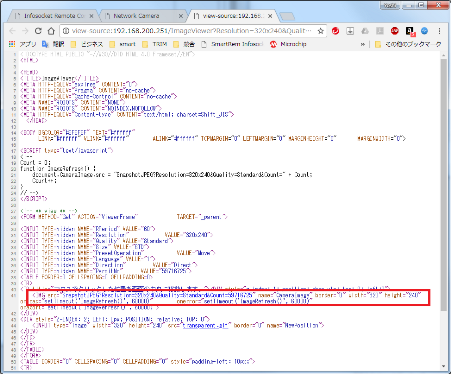Click the "Count = 0;" source line
The width and height of the screenshot is (451, 374).
point(35,162)
